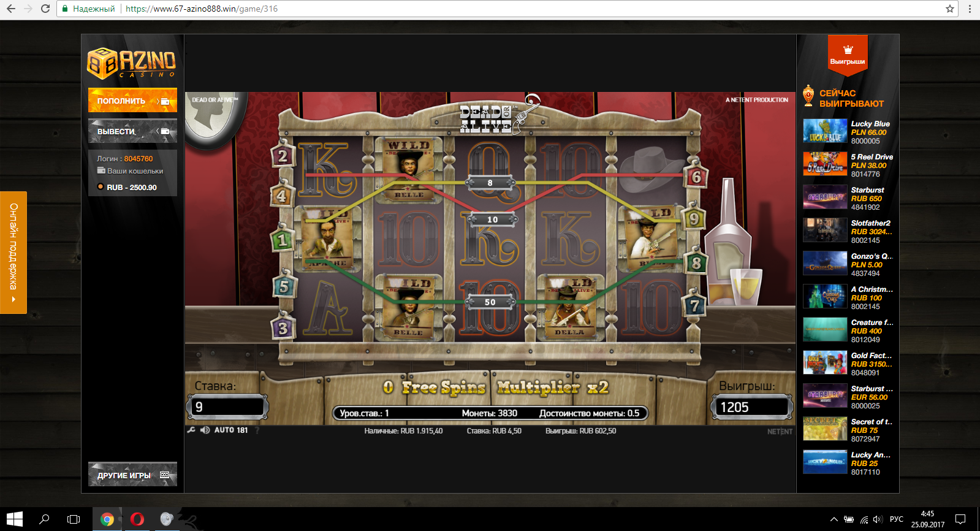Viewport: 980px width, 531px height.
Task: Open the game help question mark
Action: point(257,430)
